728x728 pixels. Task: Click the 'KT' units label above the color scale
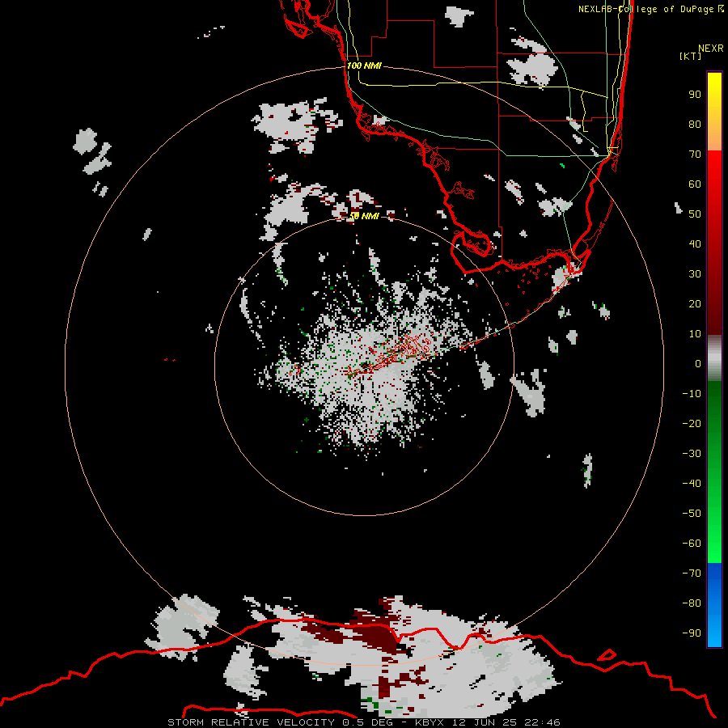pos(691,56)
